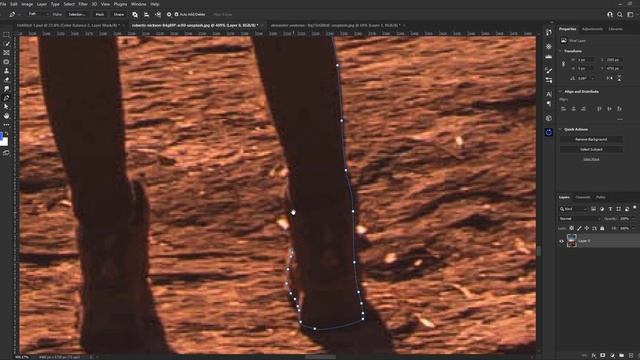640x360 pixels.
Task: Toggle lock transparent pixels icon
Action: [571, 228]
